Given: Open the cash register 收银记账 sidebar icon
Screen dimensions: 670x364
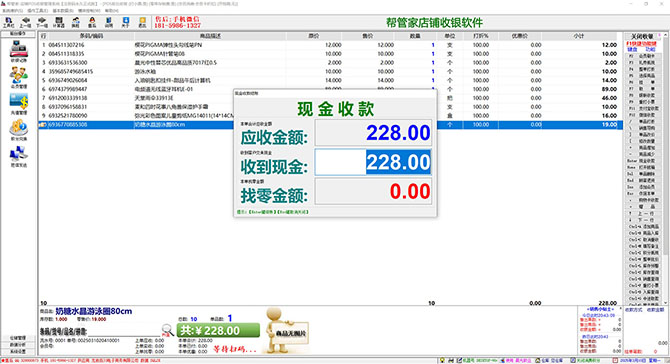Looking at the screenshot, I should pos(18,51).
